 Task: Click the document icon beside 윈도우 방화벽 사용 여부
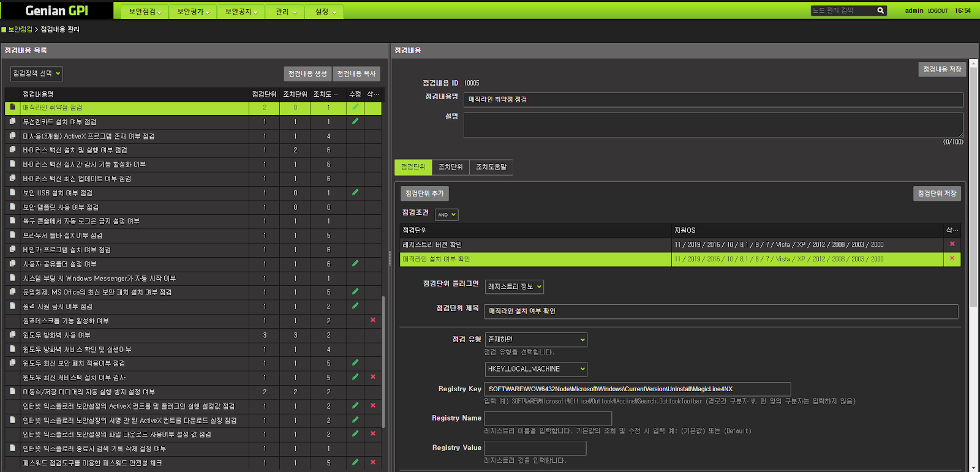pos(12,335)
